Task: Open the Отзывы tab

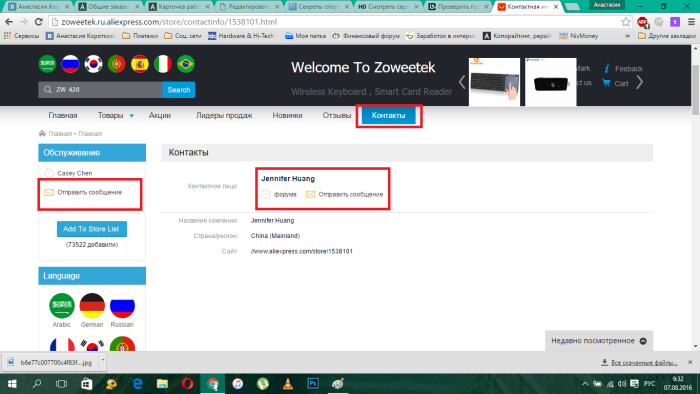Action: (x=337, y=116)
